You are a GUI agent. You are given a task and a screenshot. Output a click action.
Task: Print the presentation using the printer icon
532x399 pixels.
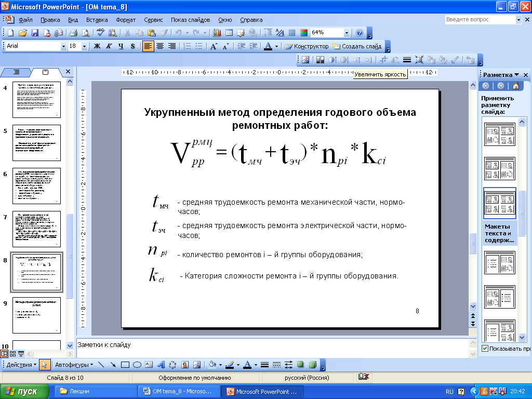pyautogui.click(x=74, y=33)
